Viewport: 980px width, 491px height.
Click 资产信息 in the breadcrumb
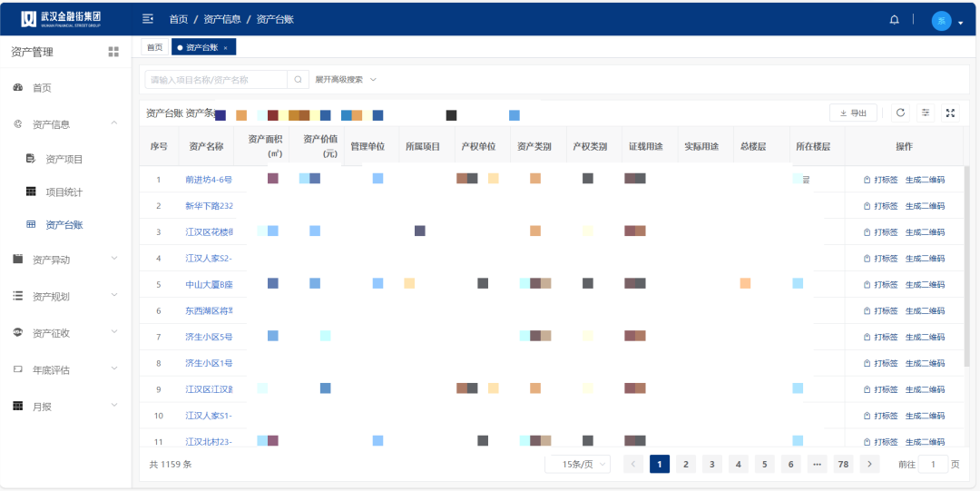[222, 19]
